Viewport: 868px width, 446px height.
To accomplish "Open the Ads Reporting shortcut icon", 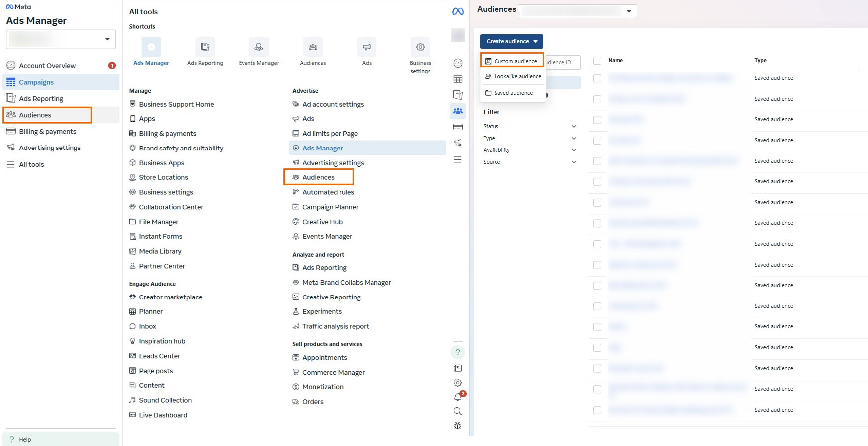I will tap(205, 47).
